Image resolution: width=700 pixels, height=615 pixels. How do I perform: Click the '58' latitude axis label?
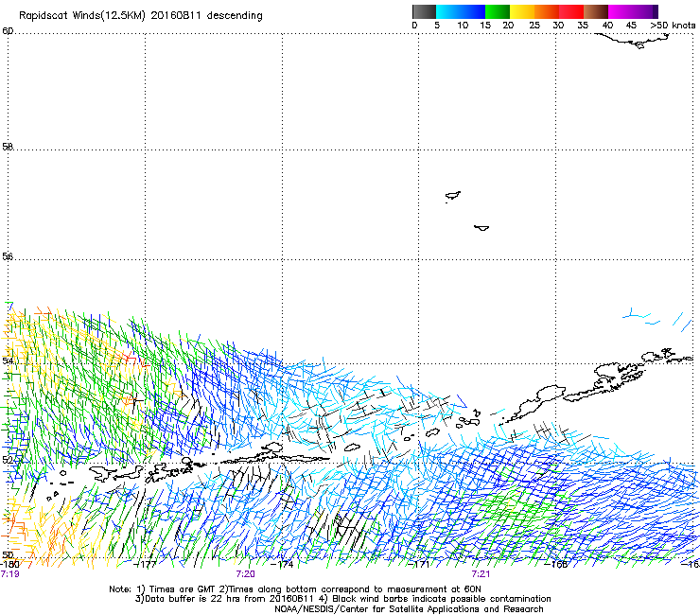tap(8, 147)
